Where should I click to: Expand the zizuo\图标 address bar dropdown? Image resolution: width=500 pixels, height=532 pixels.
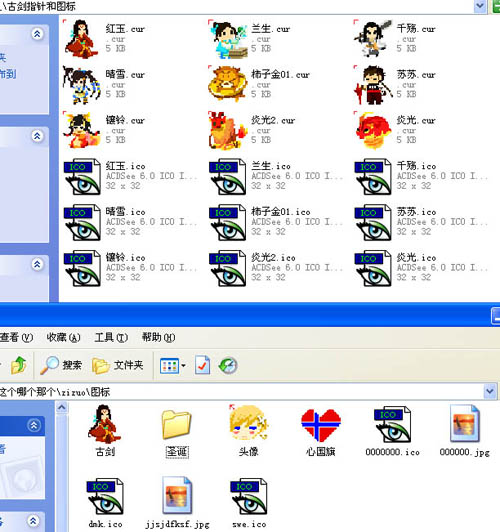pos(489,392)
